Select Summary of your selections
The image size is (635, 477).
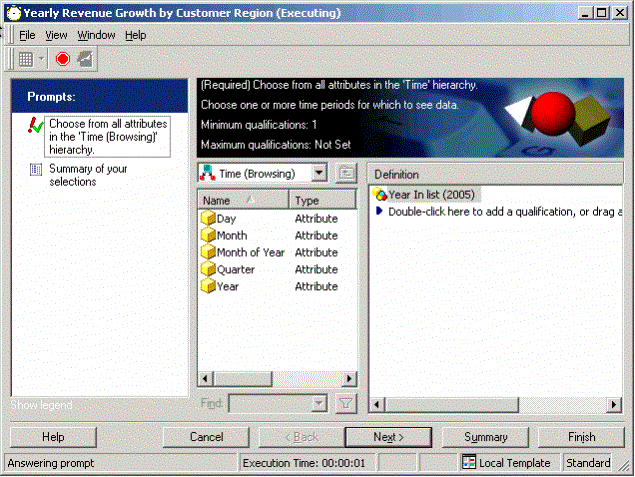click(88, 175)
